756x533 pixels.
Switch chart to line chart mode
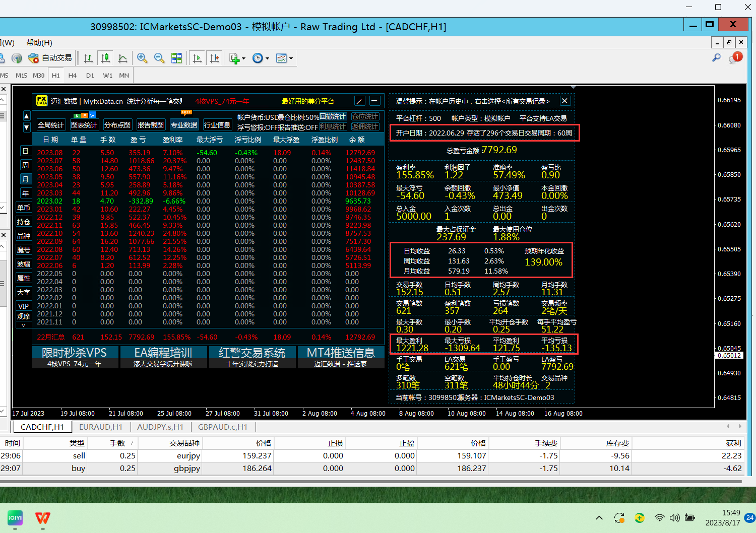click(x=123, y=58)
